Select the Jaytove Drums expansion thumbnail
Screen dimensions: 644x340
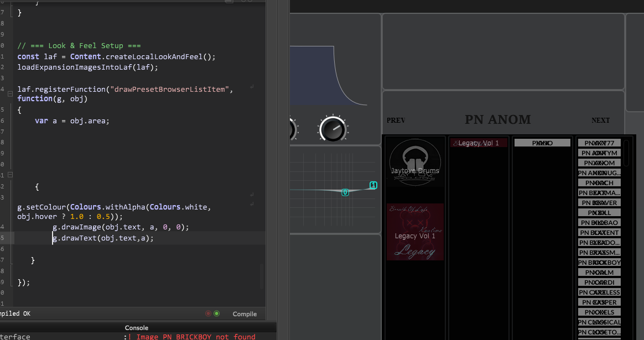(415, 161)
